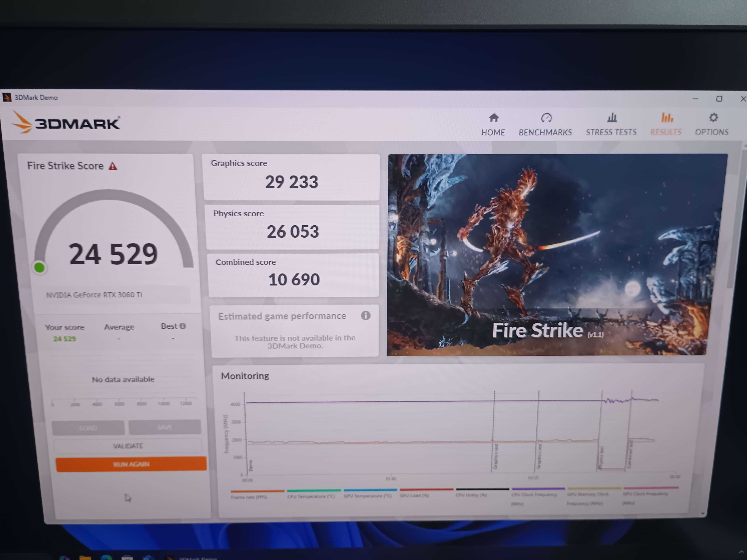Click the Estimated game performance info icon
This screenshot has width=747, height=560.
[365, 316]
